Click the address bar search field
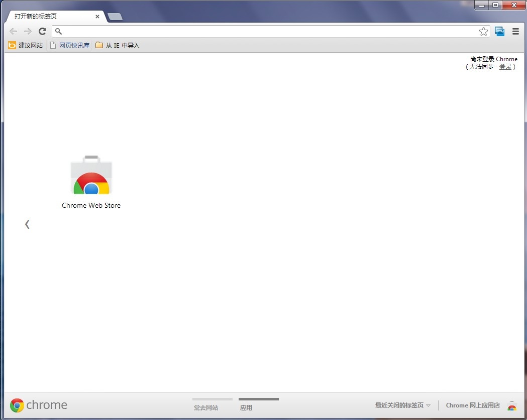 click(271, 32)
